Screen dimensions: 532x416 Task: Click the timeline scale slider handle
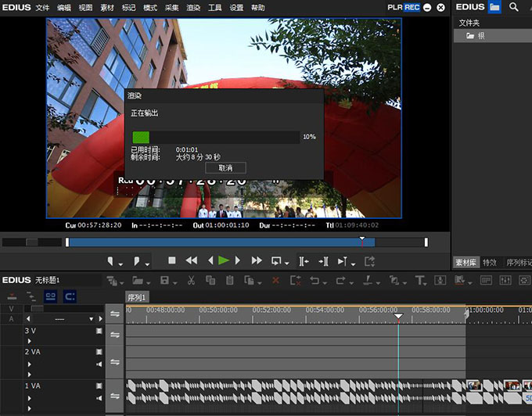(x=38, y=309)
